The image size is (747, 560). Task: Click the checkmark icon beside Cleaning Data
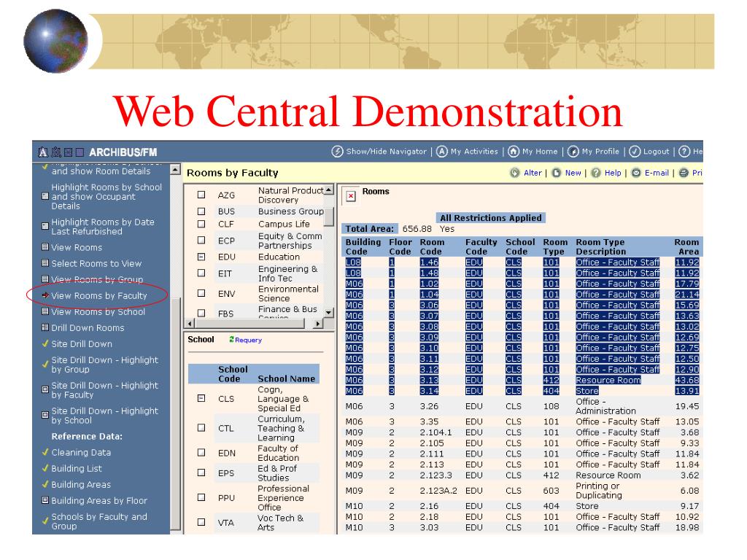point(45,452)
